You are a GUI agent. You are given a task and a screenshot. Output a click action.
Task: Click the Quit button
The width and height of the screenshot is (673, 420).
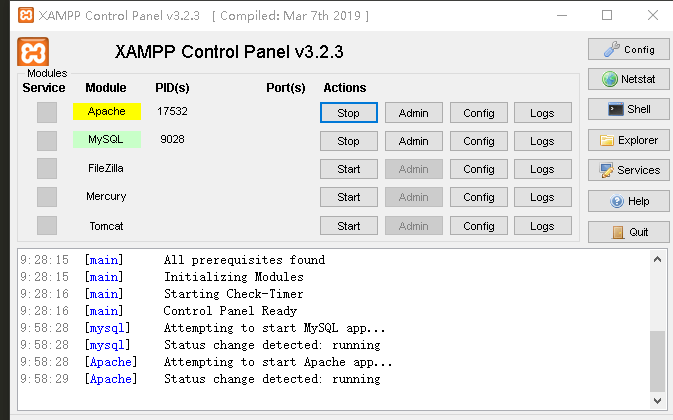coord(628,231)
